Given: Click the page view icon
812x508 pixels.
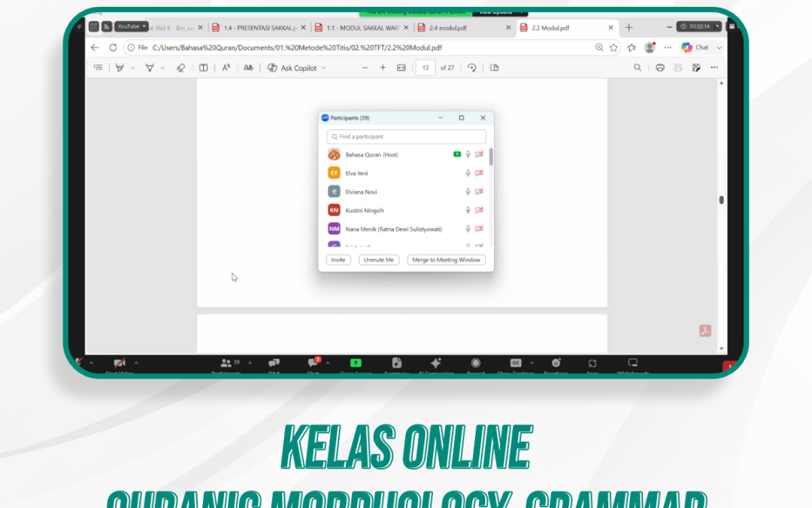Looking at the screenshot, I should (x=495, y=68).
